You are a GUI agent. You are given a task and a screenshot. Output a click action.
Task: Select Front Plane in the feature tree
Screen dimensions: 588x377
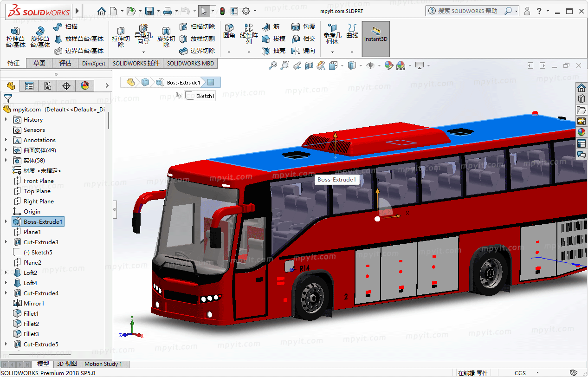point(39,181)
